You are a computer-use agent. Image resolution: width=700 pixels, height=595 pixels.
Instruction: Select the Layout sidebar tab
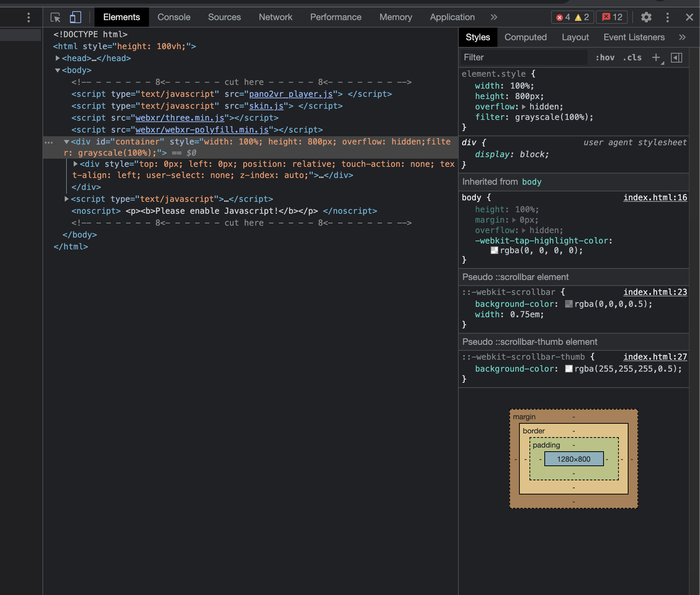coord(575,37)
